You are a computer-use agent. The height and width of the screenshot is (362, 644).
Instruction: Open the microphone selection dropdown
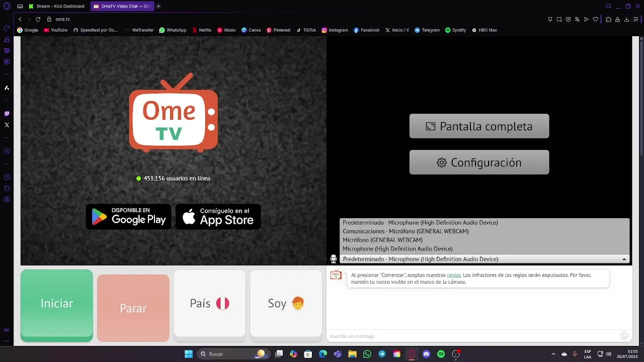(x=485, y=259)
